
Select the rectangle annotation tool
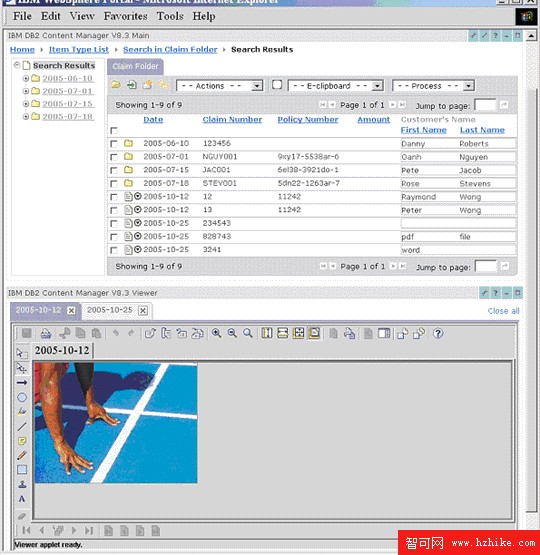[22, 470]
